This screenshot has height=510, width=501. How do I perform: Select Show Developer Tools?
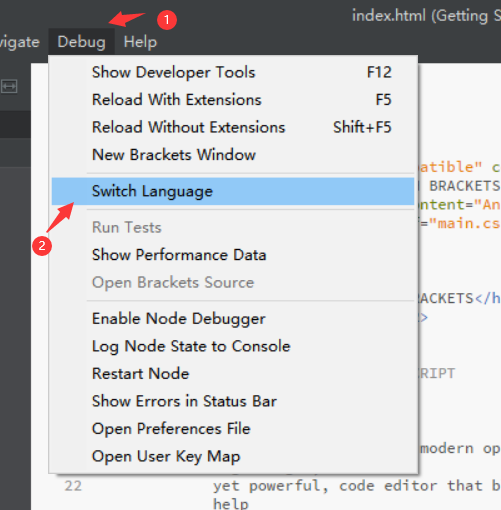pyautogui.click(x=233, y=72)
